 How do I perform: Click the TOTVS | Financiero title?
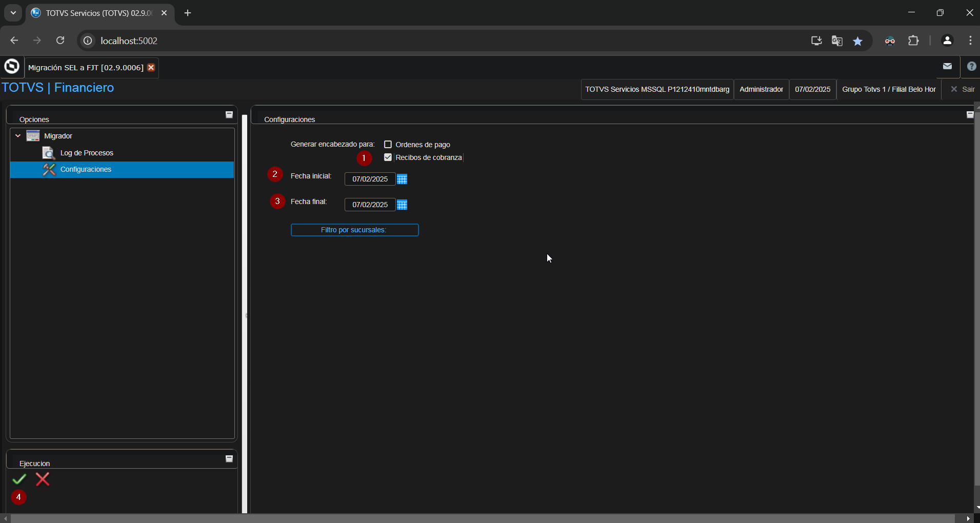pos(58,88)
